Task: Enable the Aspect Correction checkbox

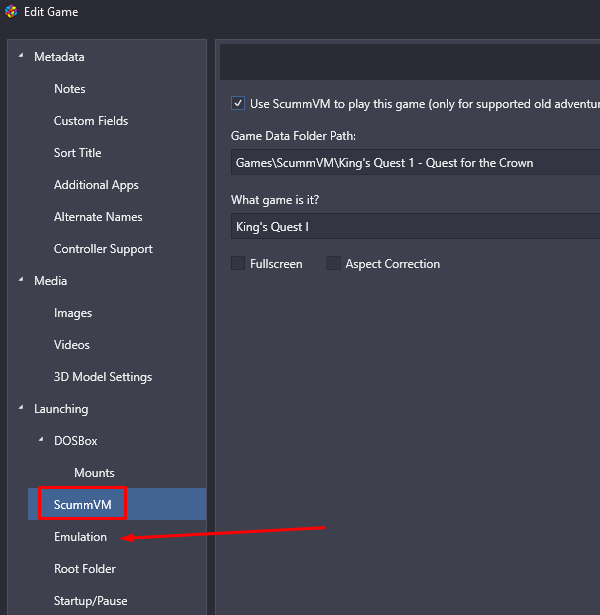Action: (x=333, y=263)
